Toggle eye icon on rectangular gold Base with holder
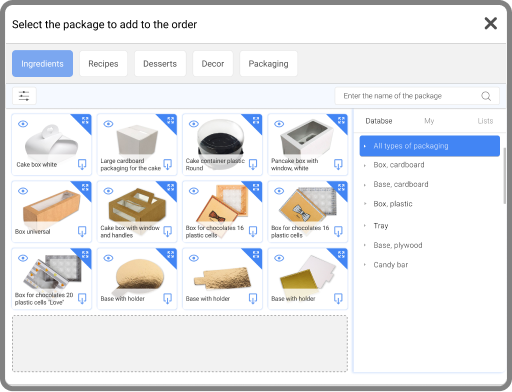The image size is (512, 392). pos(194,258)
